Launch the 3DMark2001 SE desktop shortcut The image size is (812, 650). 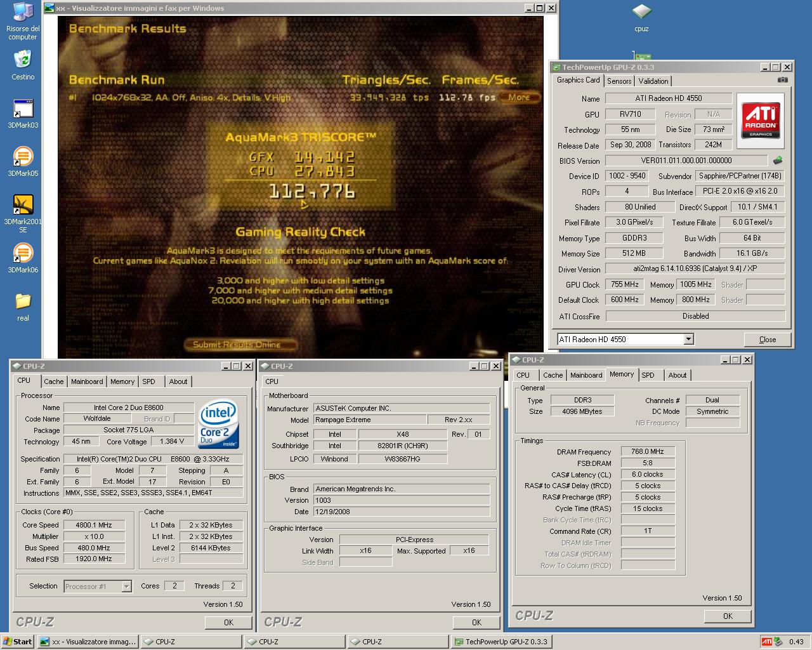(x=23, y=214)
